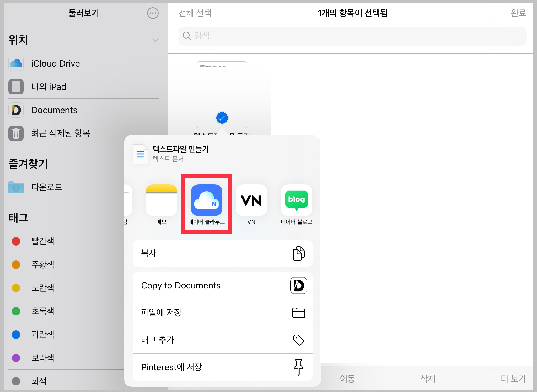
Task: Share to Naver Cloud app icon
Action: [x=206, y=200]
